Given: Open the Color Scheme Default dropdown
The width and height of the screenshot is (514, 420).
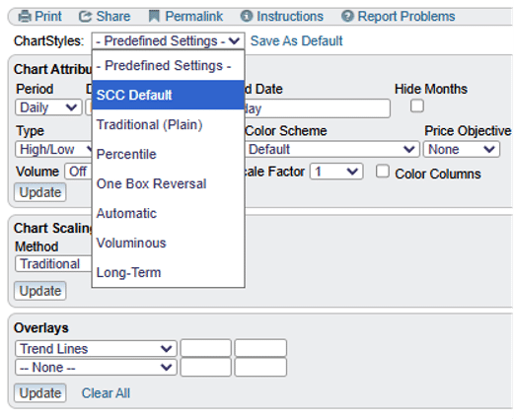Looking at the screenshot, I should tap(332, 150).
